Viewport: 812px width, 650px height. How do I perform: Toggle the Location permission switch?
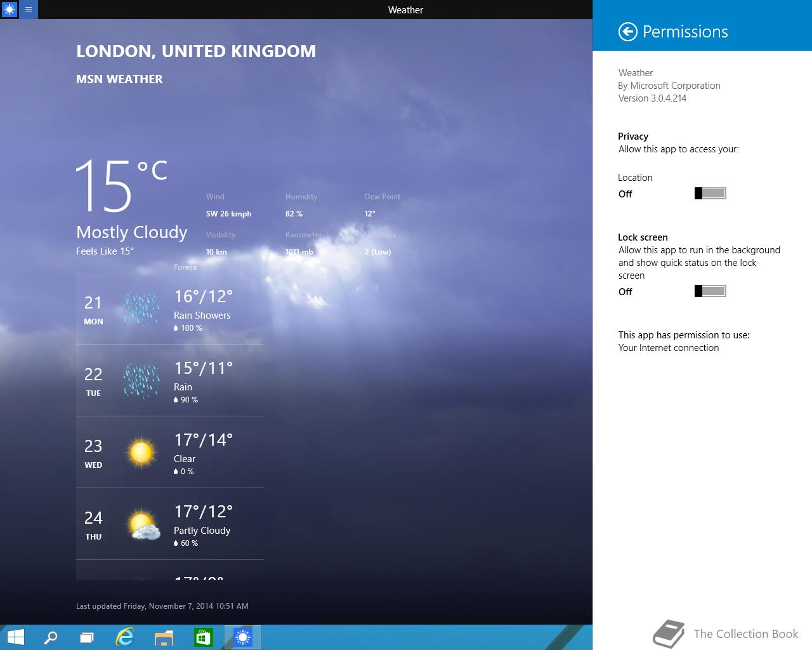pos(710,194)
